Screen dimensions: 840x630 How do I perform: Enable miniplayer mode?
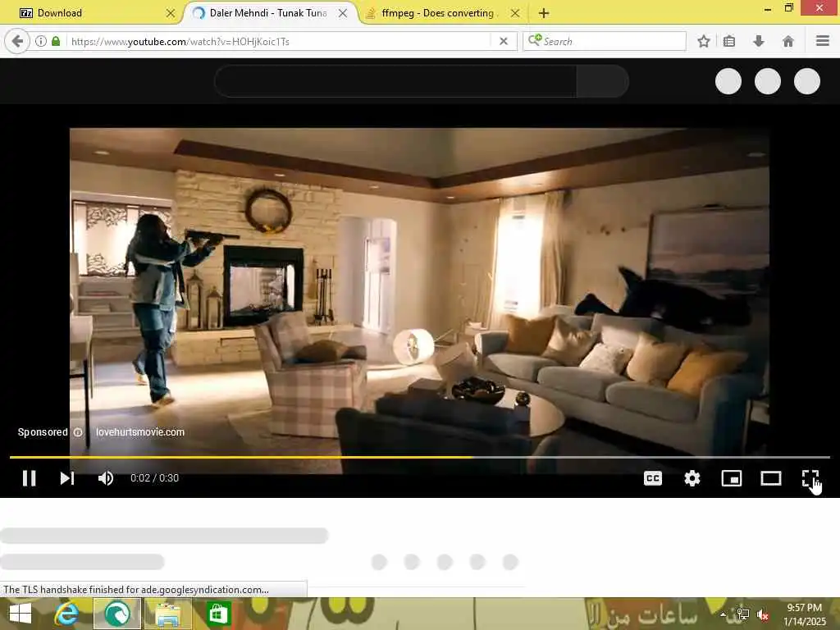coord(731,478)
